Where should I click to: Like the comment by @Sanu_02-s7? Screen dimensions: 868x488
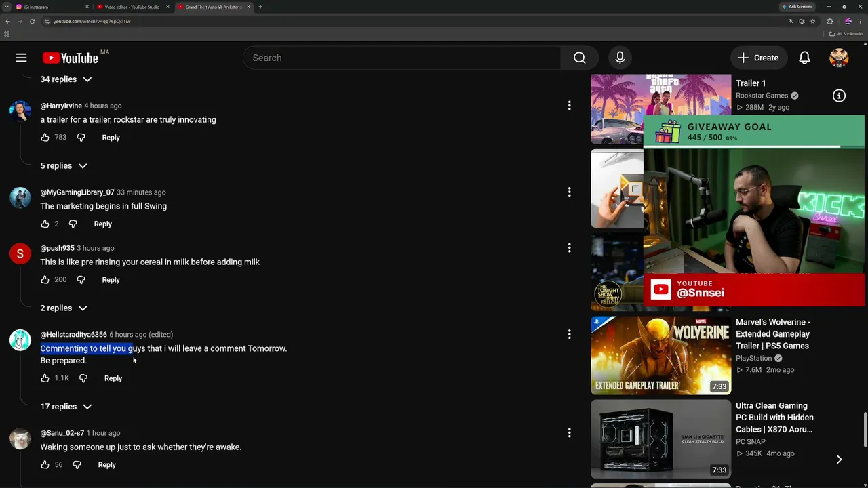coord(45,465)
